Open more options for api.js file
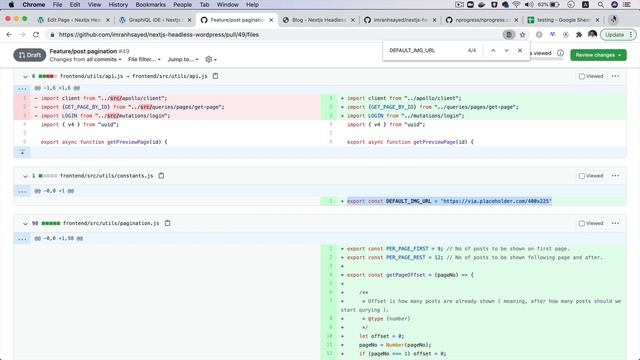The width and height of the screenshot is (640, 360). click(615, 76)
